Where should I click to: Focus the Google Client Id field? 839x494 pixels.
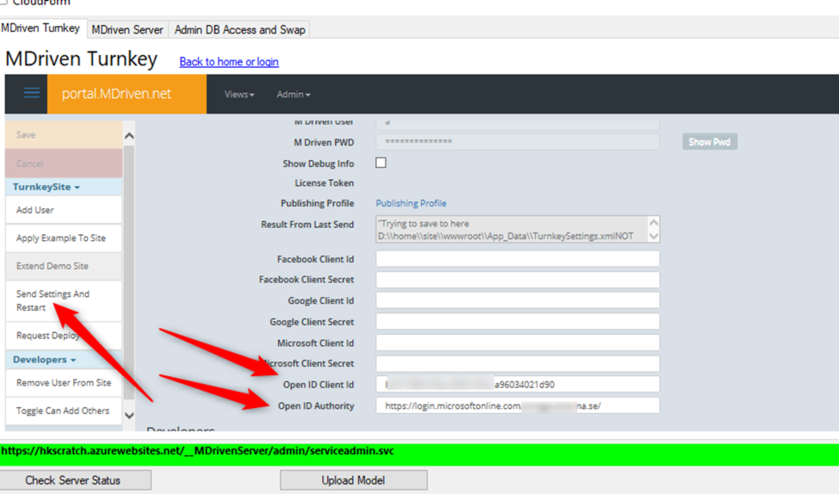coord(517,301)
